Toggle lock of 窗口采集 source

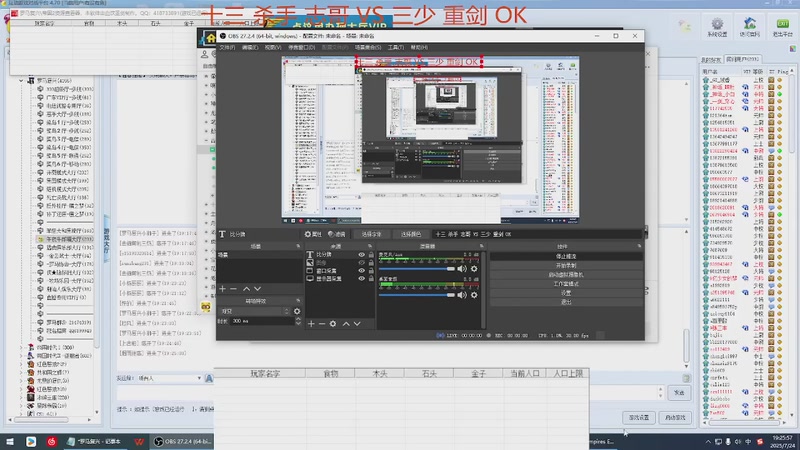[371, 271]
